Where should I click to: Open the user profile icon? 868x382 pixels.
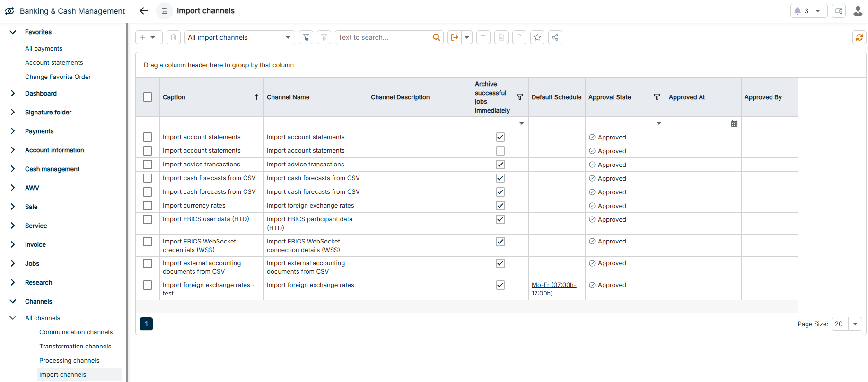coord(858,11)
